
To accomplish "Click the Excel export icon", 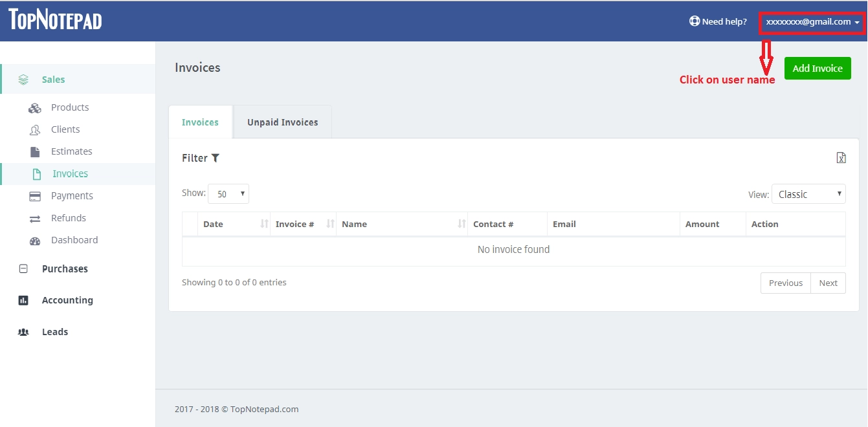I will 841,157.
